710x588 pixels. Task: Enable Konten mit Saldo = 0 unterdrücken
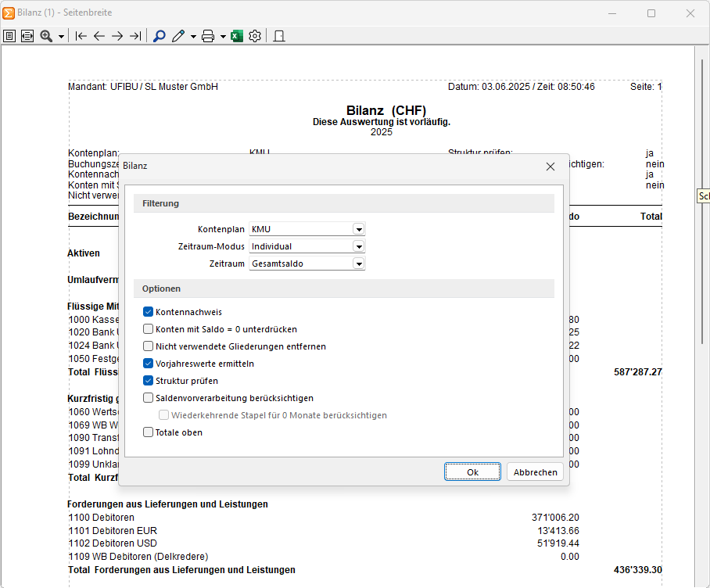click(x=148, y=329)
